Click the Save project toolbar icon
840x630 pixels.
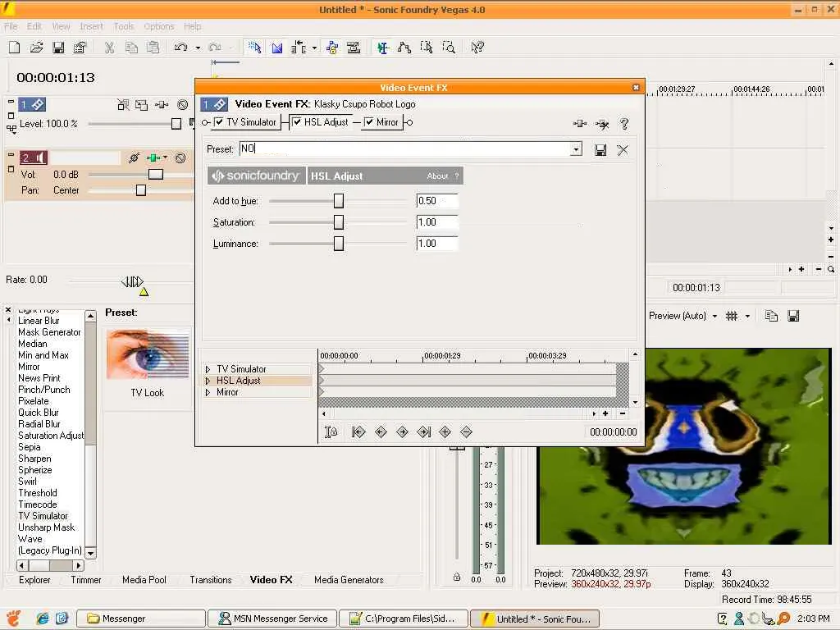(x=58, y=48)
